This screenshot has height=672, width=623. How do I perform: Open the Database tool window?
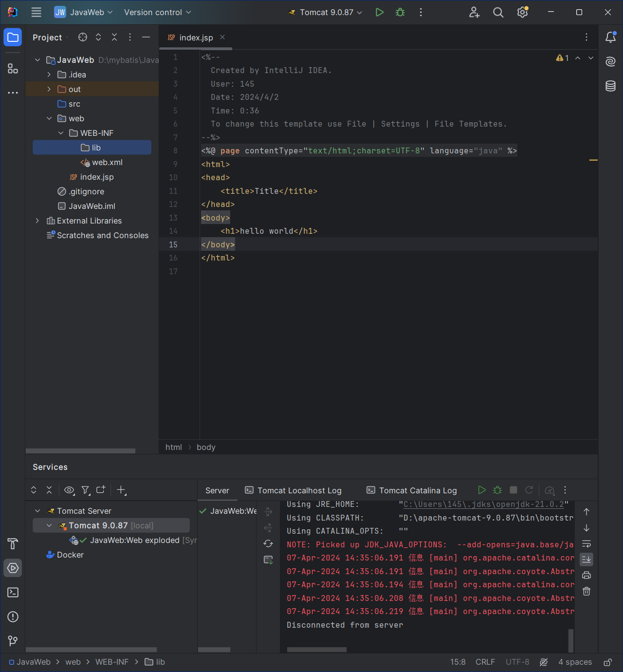pos(610,86)
